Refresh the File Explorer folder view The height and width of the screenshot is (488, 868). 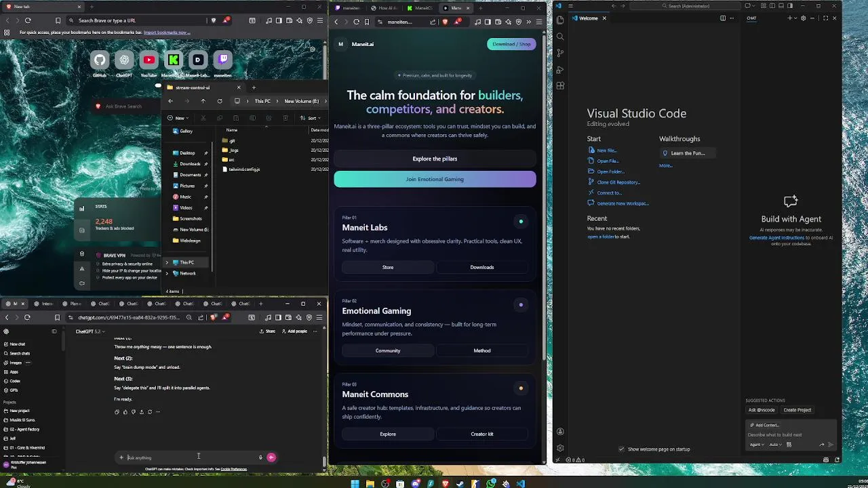(220, 101)
